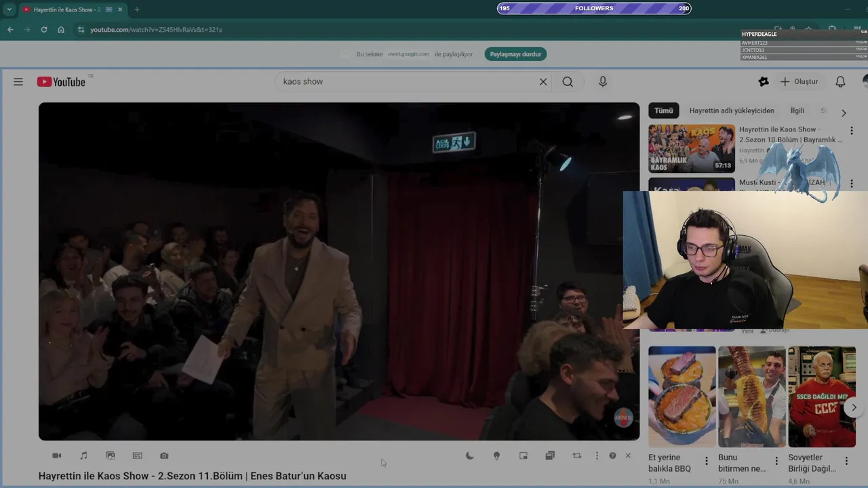Click the main video player frame
Screen dimensions: 868x488
[339, 271]
